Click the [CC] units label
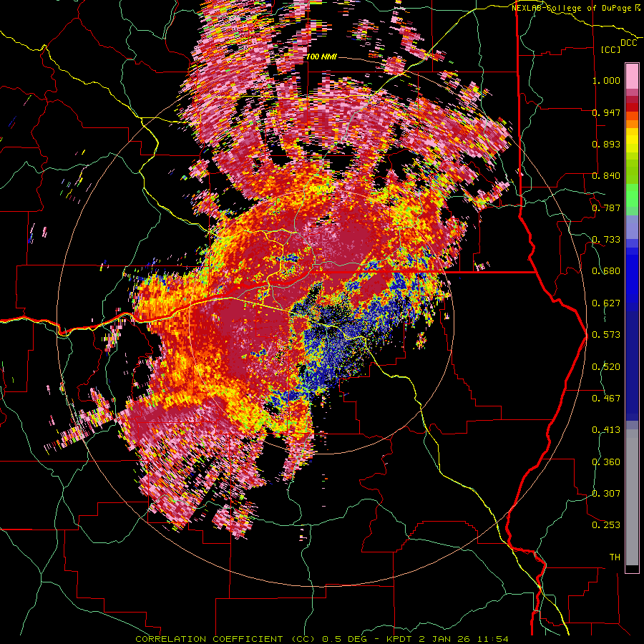 click(611, 49)
